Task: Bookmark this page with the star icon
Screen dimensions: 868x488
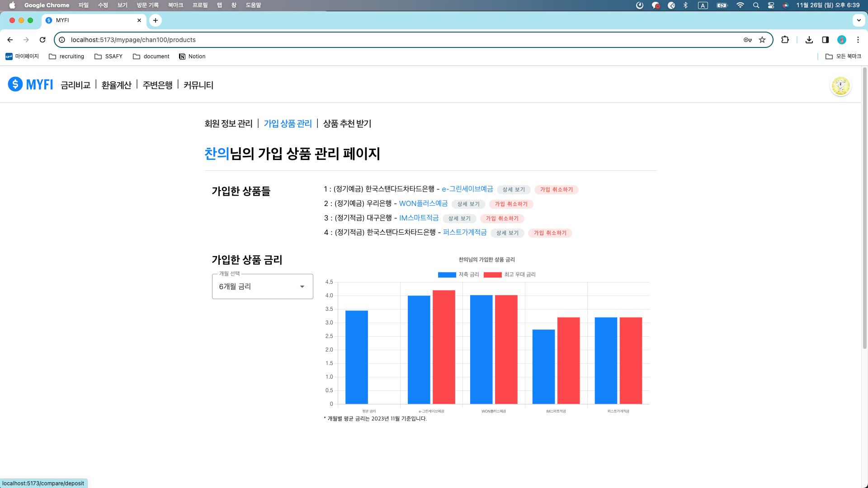Action: pos(762,40)
